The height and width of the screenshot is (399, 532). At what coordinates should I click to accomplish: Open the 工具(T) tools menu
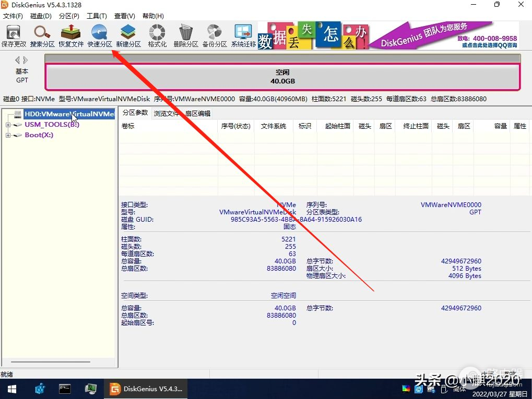point(97,16)
